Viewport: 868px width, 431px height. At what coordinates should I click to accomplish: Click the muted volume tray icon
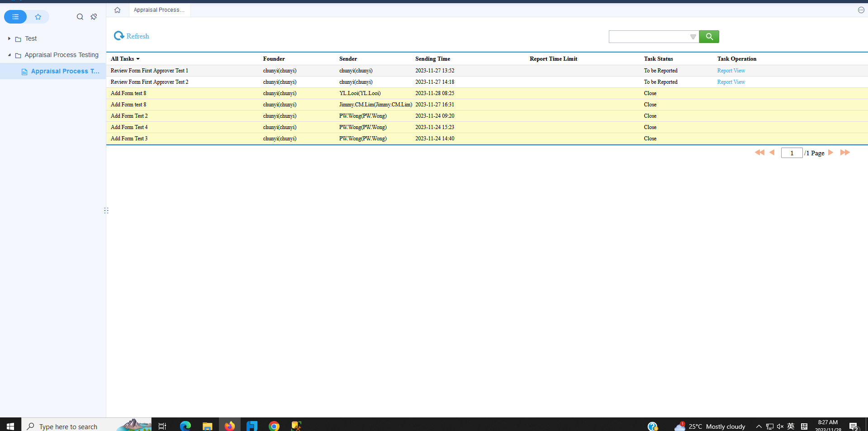point(780,426)
